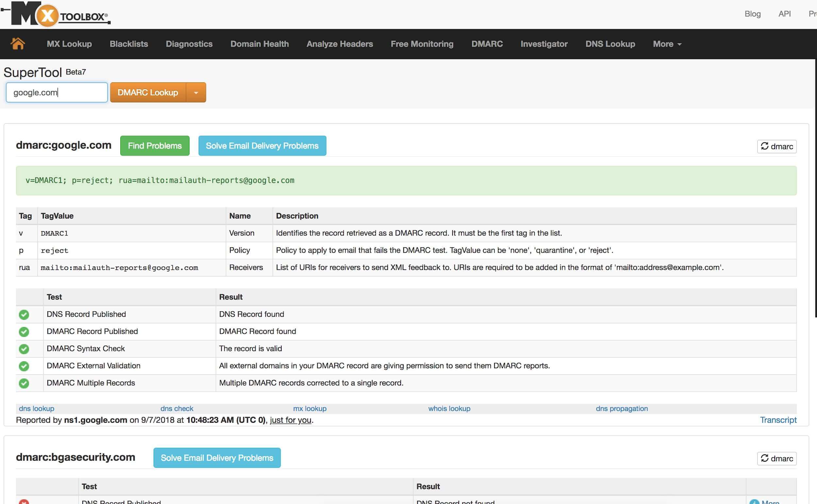Open the Blog link
Image resolution: width=817 pixels, height=504 pixels.
pos(752,14)
